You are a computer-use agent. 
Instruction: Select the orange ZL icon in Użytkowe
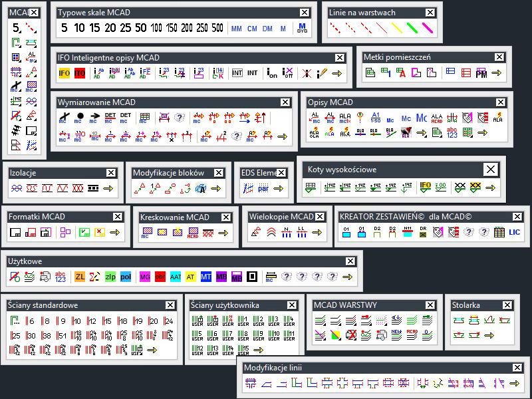pyautogui.click(x=80, y=276)
